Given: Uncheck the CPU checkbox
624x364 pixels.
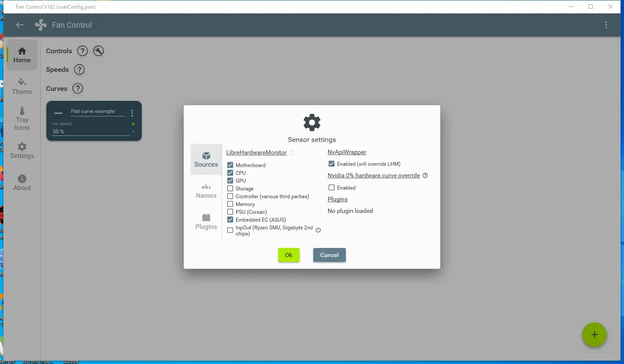Looking at the screenshot, I should pos(230,173).
